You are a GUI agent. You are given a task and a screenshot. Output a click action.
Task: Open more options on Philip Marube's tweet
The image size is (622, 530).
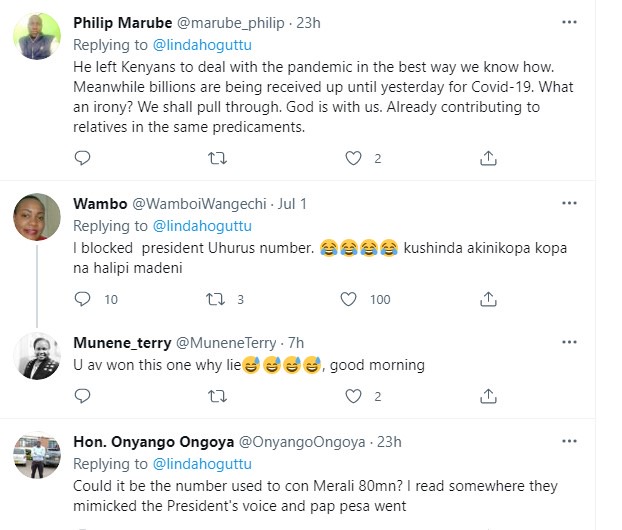tap(569, 21)
